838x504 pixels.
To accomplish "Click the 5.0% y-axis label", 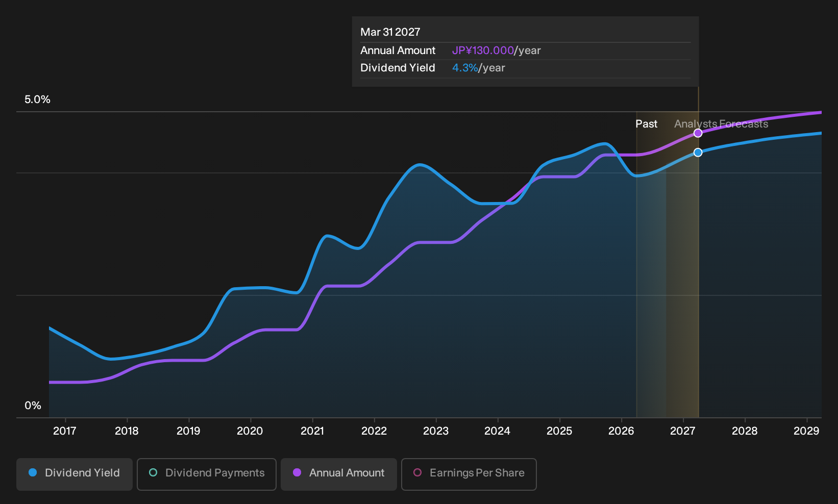I will [x=37, y=99].
